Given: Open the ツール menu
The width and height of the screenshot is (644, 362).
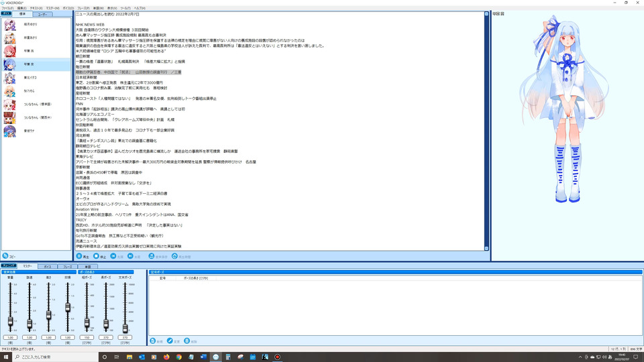Looking at the screenshot, I should [125, 8].
